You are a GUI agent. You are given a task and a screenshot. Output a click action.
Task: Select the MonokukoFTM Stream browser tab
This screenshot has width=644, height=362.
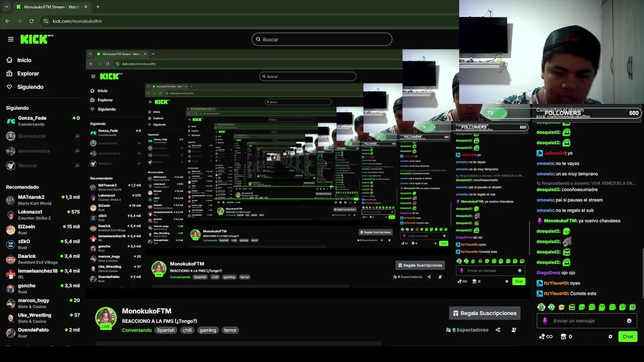tap(51, 7)
